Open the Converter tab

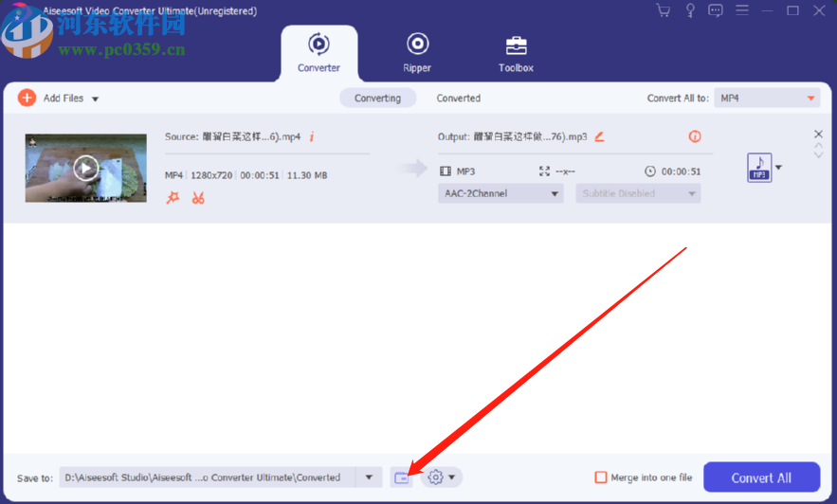(318, 53)
